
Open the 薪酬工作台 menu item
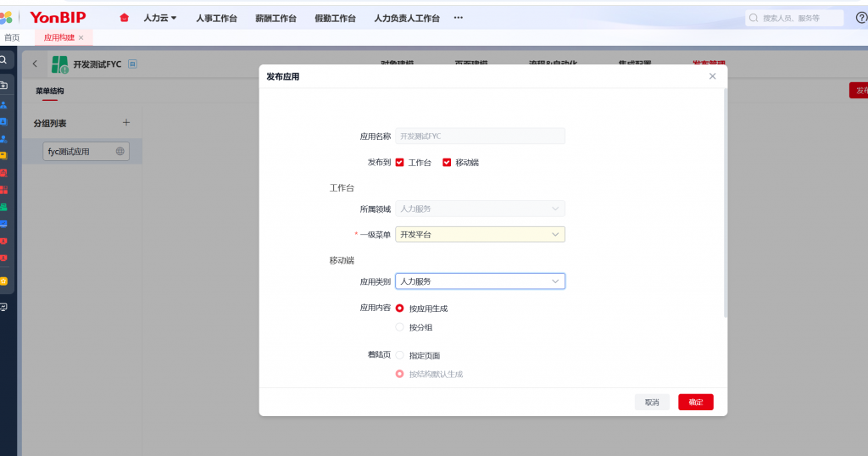(x=275, y=18)
